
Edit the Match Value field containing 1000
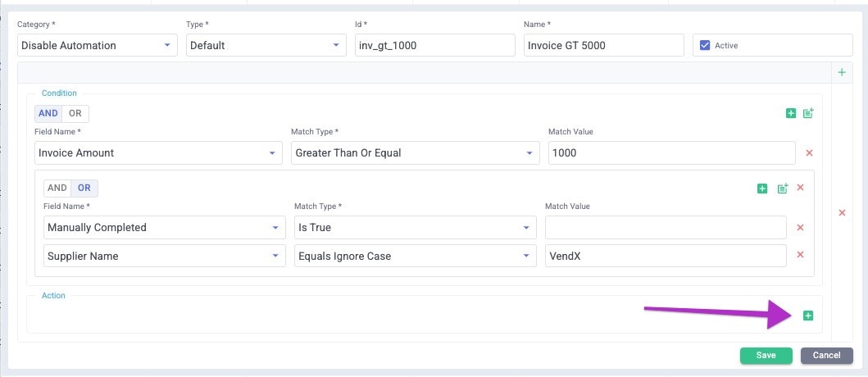click(672, 152)
